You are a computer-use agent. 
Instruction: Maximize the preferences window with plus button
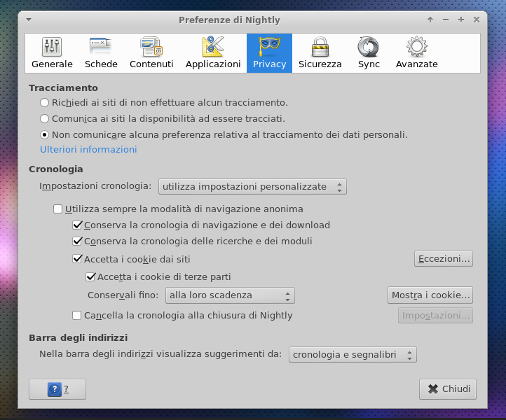coord(461,20)
